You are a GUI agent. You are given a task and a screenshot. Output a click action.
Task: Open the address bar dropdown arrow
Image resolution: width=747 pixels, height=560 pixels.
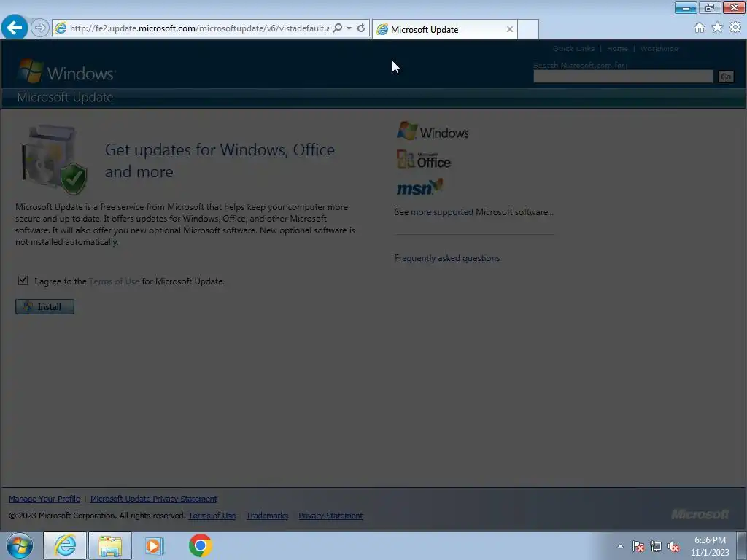pos(349,28)
